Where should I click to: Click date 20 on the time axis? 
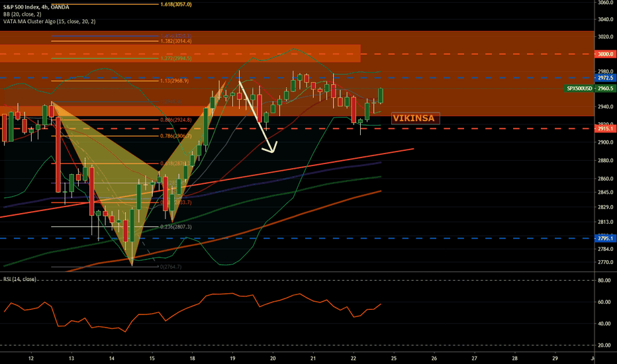[273, 359]
